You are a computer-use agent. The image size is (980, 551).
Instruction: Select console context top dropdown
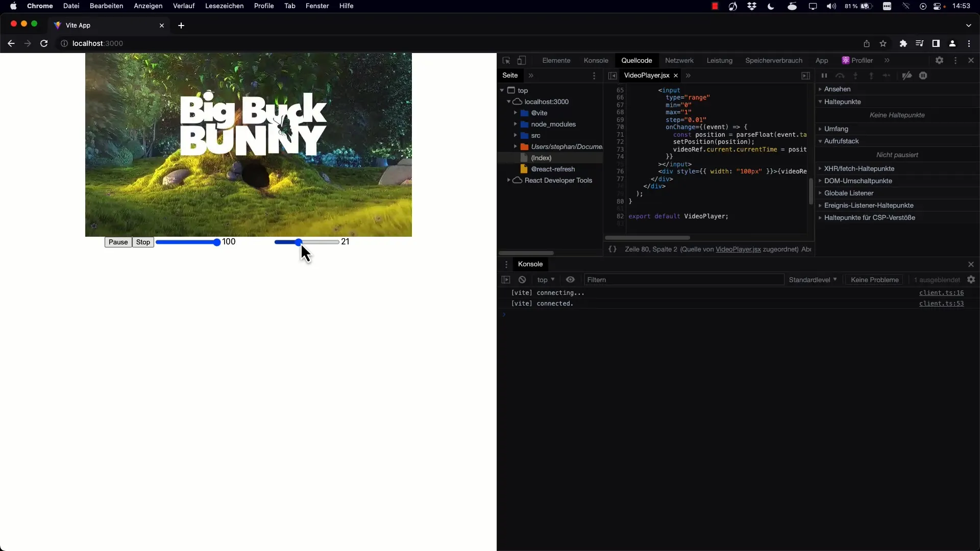click(x=546, y=280)
